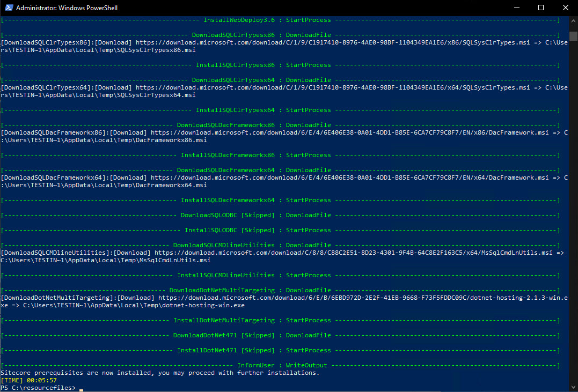
Task: Click the 'InstallSQLClrTypesx86 : StartProcess' header
Action: click(280, 65)
